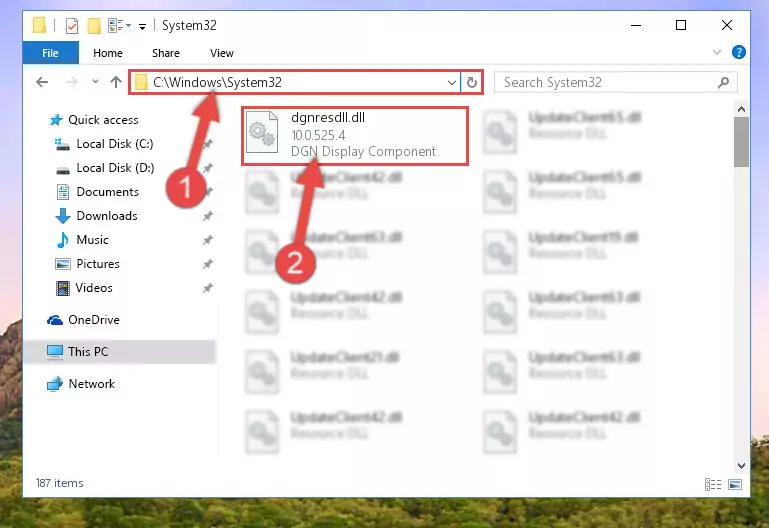This screenshot has height=528, width=769.
Task: Open the View ribbon tab
Action: (222, 53)
